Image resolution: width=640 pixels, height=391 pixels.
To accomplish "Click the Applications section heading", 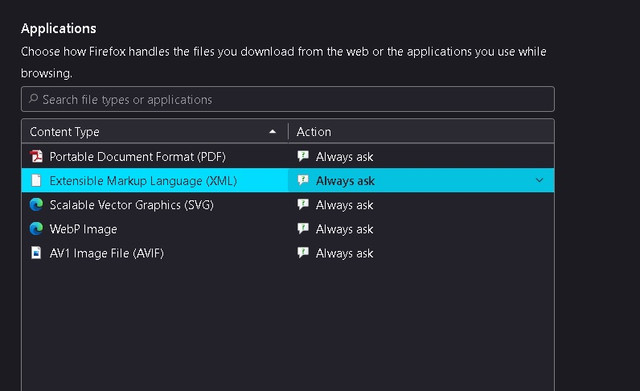I will 59,29.
